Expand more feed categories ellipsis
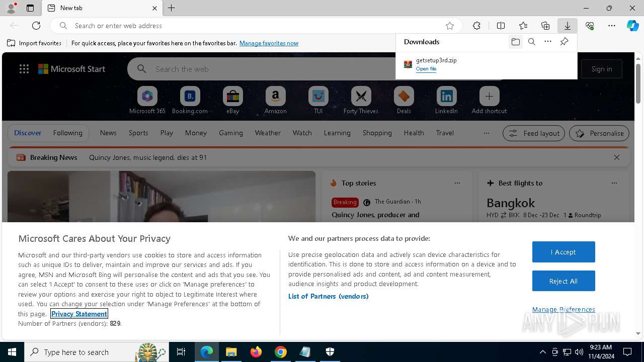The width and height of the screenshot is (644, 362). tap(486, 133)
